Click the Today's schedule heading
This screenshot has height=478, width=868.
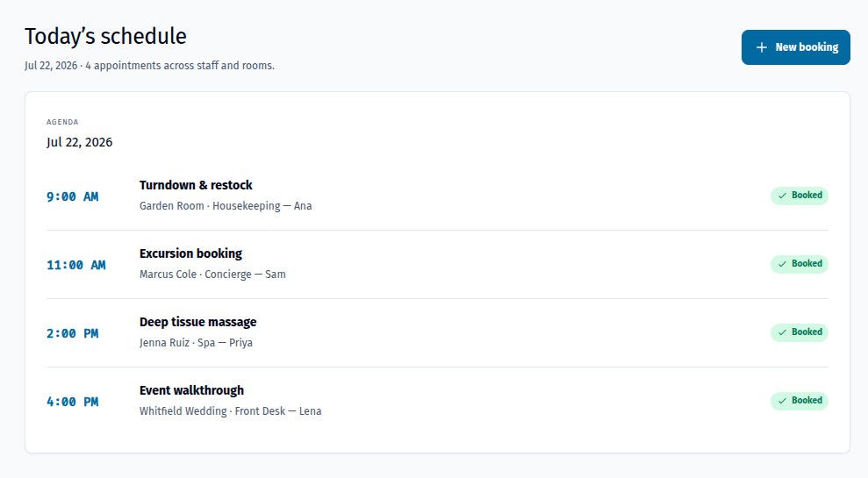pyautogui.click(x=105, y=37)
